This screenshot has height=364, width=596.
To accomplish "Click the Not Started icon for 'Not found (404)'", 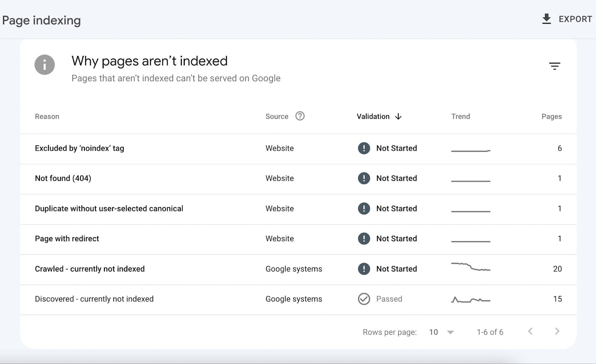I will (x=364, y=178).
